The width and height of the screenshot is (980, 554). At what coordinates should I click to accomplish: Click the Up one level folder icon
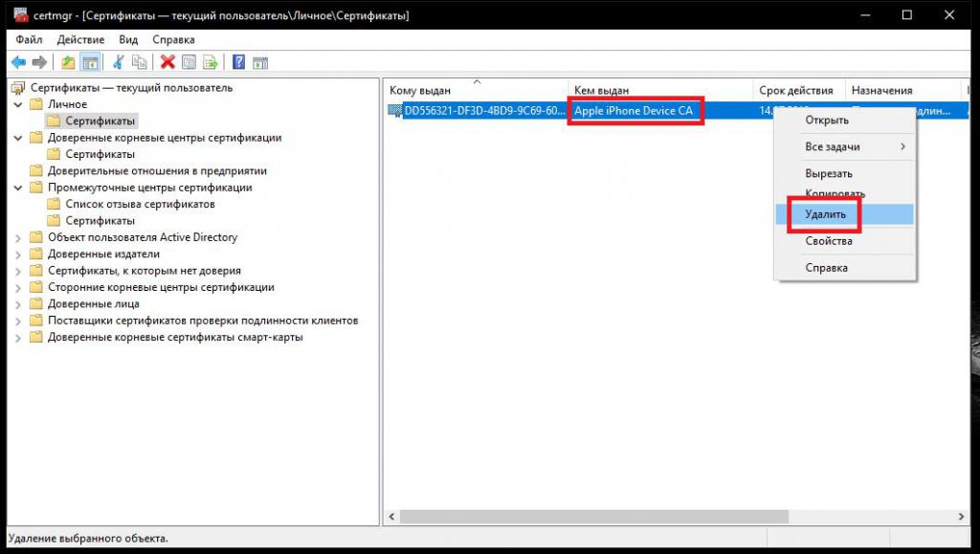[68, 62]
